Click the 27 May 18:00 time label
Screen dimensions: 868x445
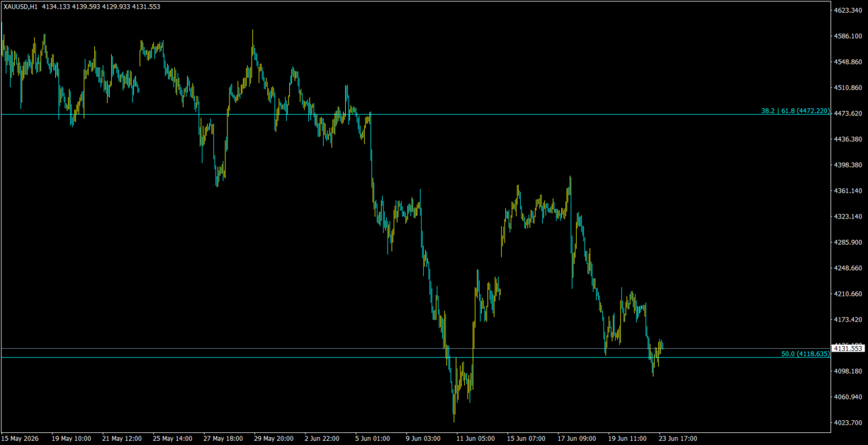223,438
